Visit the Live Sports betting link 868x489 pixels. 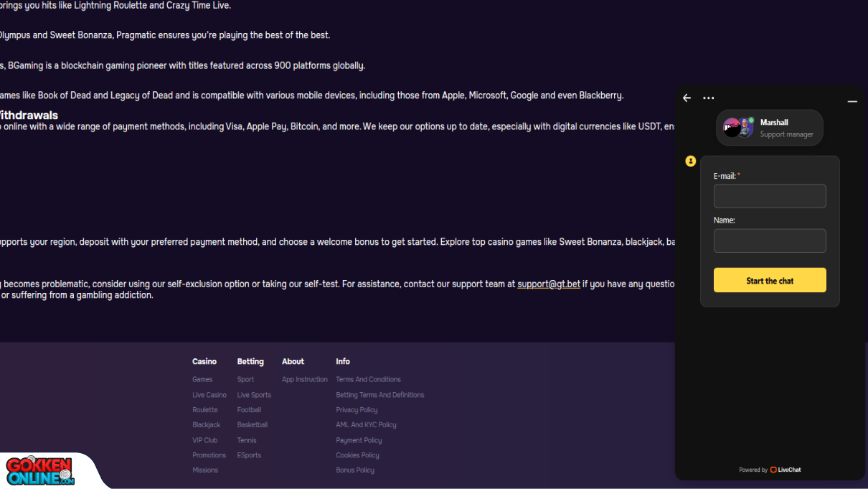pos(254,395)
